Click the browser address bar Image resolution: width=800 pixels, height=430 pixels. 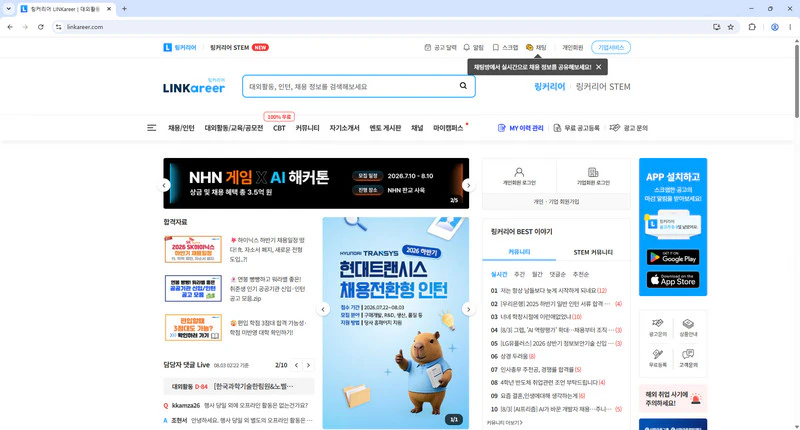[x=383, y=27]
